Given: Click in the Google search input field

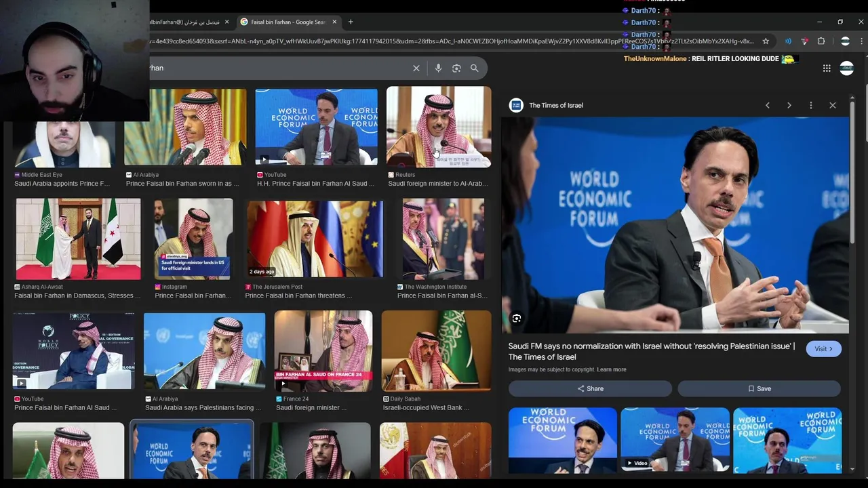Looking at the screenshot, I should click(278, 68).
